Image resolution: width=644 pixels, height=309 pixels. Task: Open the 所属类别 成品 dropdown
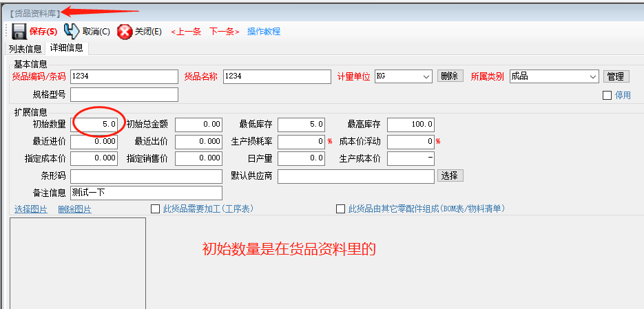coord(592,76)
